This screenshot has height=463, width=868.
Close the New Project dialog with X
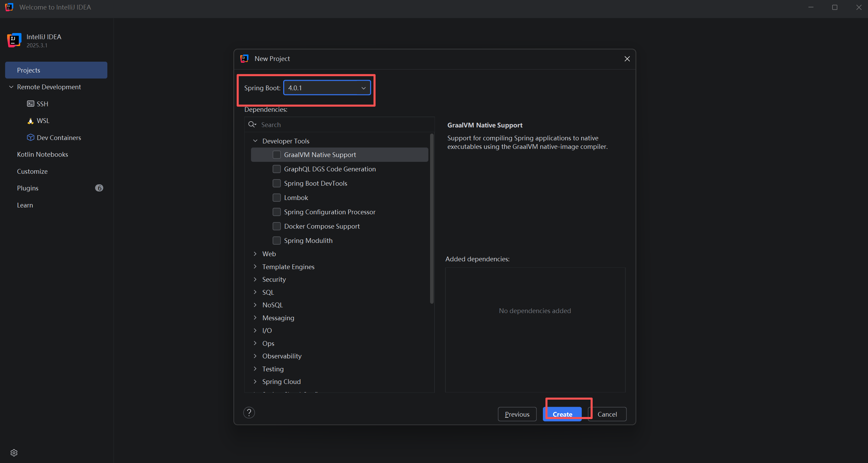pos(627,59)
